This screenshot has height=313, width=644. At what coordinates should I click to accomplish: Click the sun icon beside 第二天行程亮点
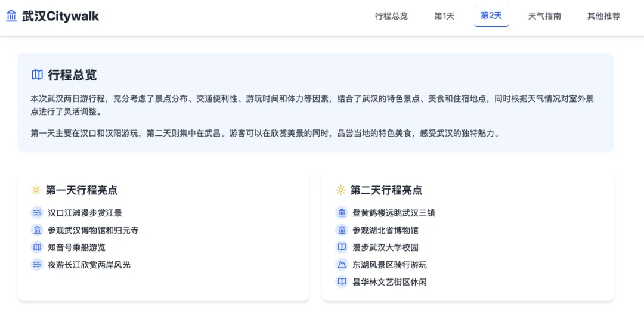tap(340, 190)
